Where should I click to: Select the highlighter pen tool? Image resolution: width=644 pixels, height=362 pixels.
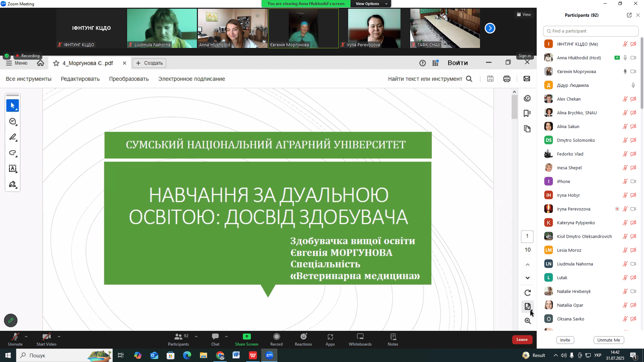click(x=13, y=137)
